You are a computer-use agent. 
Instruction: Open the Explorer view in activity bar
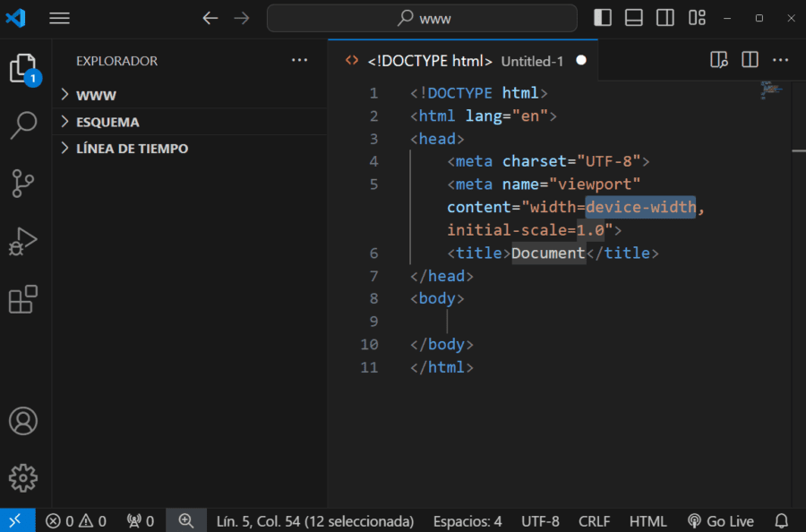23,68
